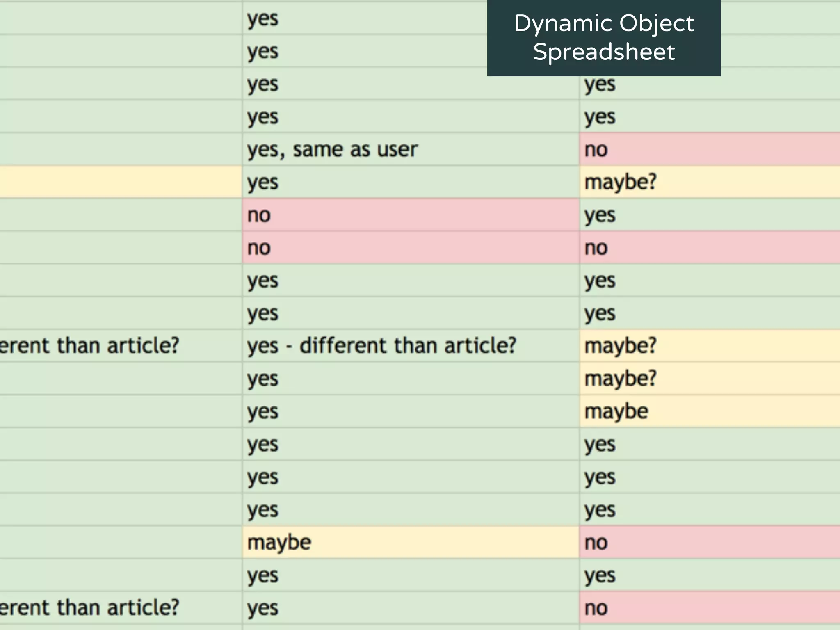Image resolution: width=840 pixels, height=630 pixels.
Task: Select the pink "no" beside the yellow "maybe"
Action: coord(710,542)
